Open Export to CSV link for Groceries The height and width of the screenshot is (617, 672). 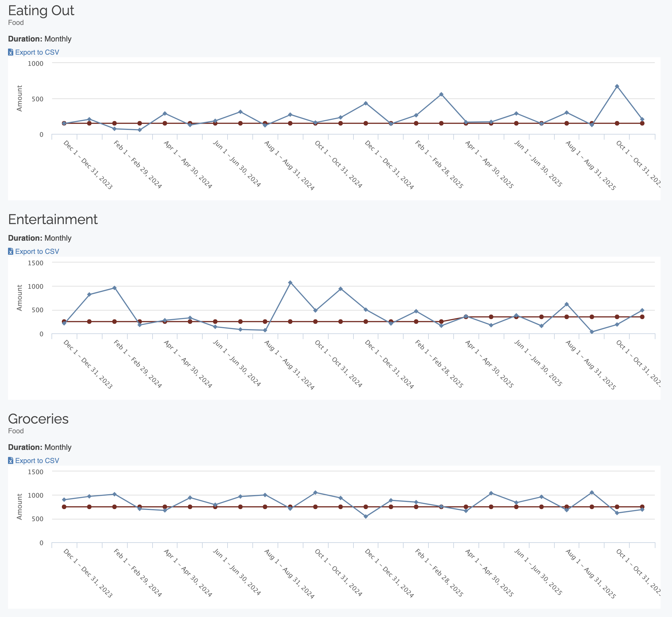(x=37, y=461)
